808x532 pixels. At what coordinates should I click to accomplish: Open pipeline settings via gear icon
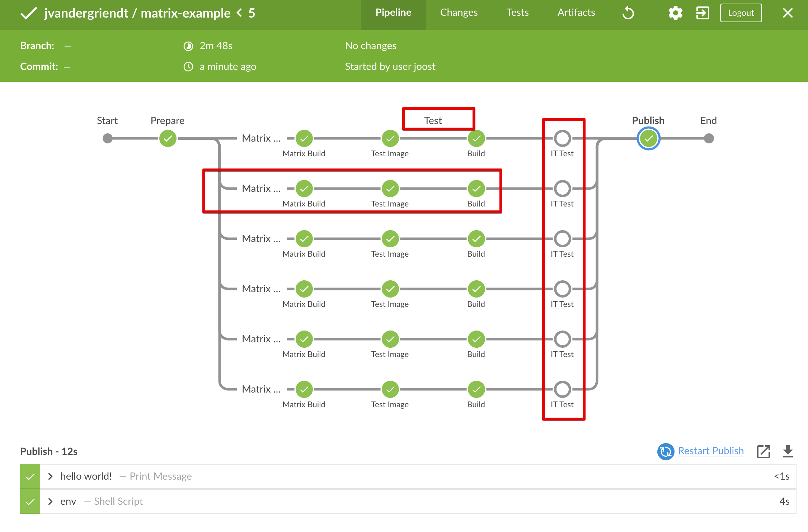(x=675, y=13)
